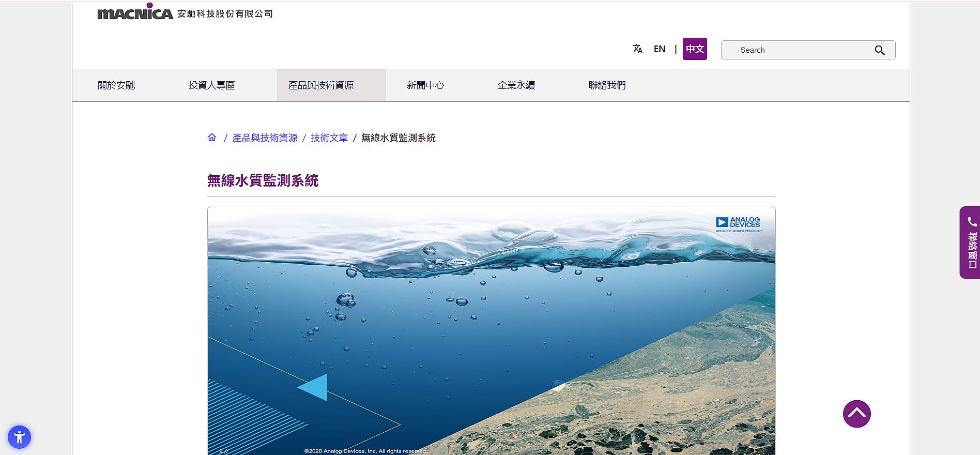This screenshot has width=980, height=455.
Task: Expand the 產品與技術資源 menu
Action: 321,85
